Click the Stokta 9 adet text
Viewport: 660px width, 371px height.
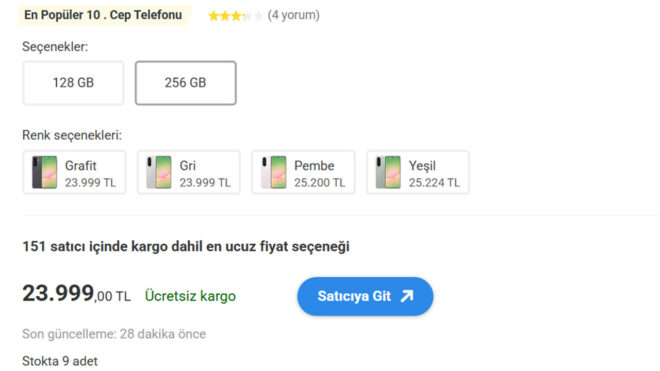pyautogui.click(x=60, y=361)
